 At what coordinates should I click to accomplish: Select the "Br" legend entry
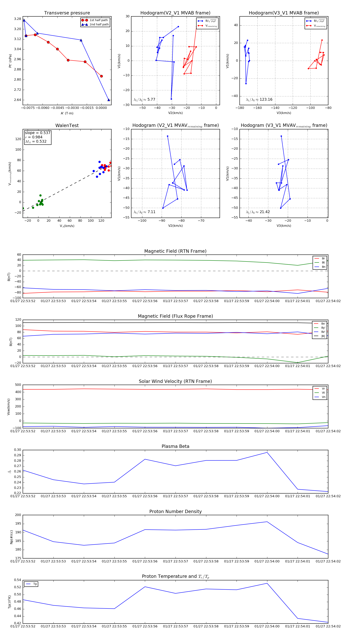(x=320, y=259)
